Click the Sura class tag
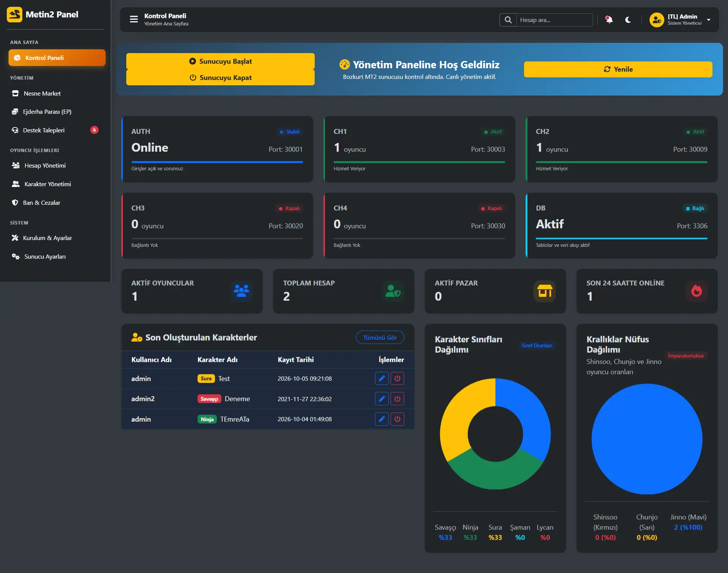The width and height of the screenshot is (728, 573). point(206,378)
